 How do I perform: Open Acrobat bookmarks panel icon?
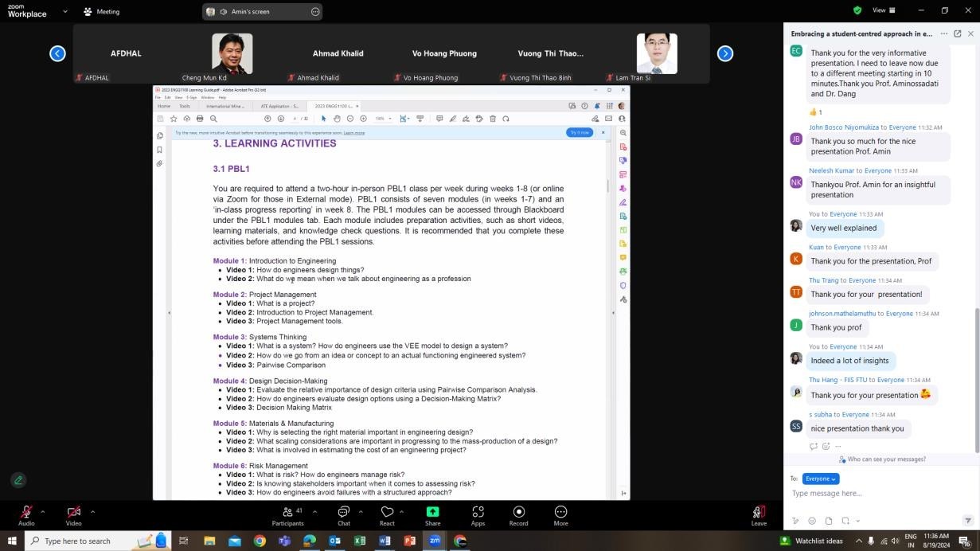point(160,150)
